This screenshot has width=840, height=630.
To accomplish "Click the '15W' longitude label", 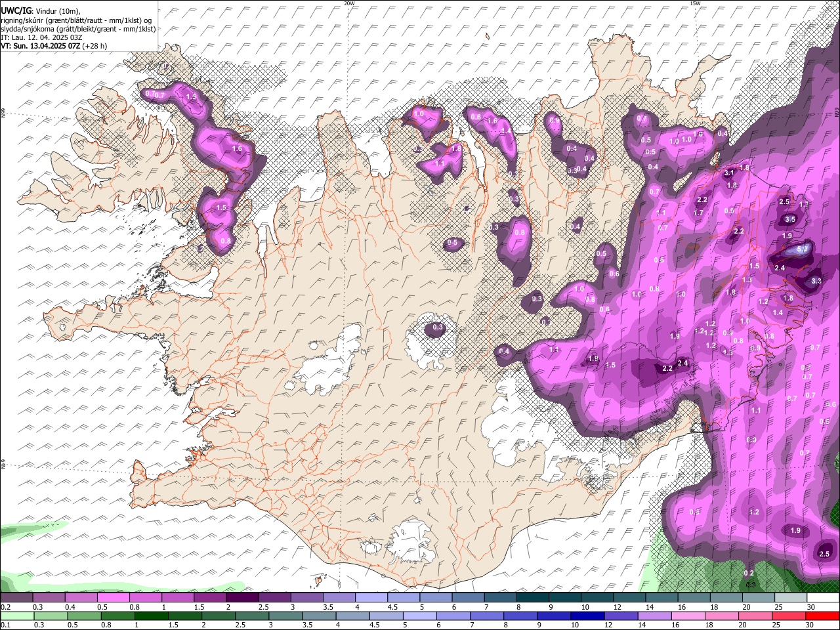I will [x=694, y=3].
